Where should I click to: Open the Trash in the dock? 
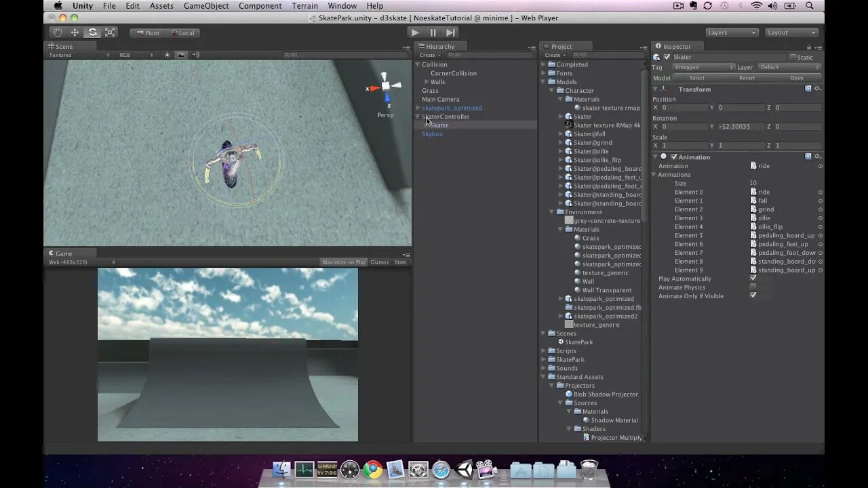click(x=589, y=469)
